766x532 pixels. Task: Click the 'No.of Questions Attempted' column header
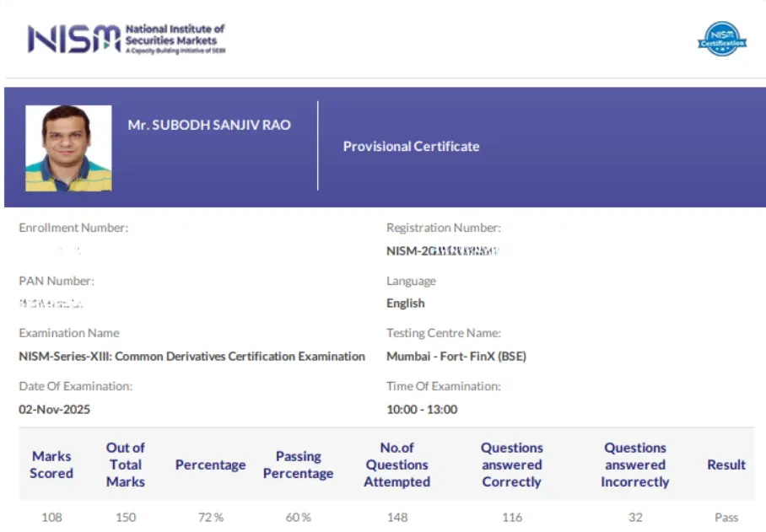[x=396, y=465]
